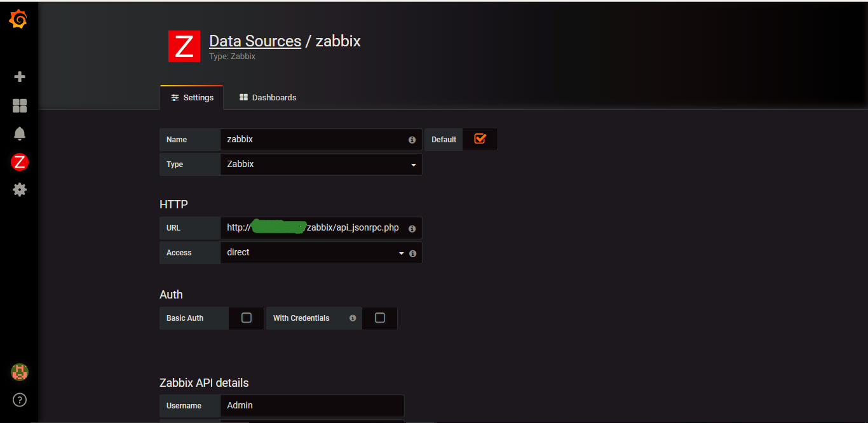
Task: Click the Access field info icon
Action: click(x=412, y=253)
